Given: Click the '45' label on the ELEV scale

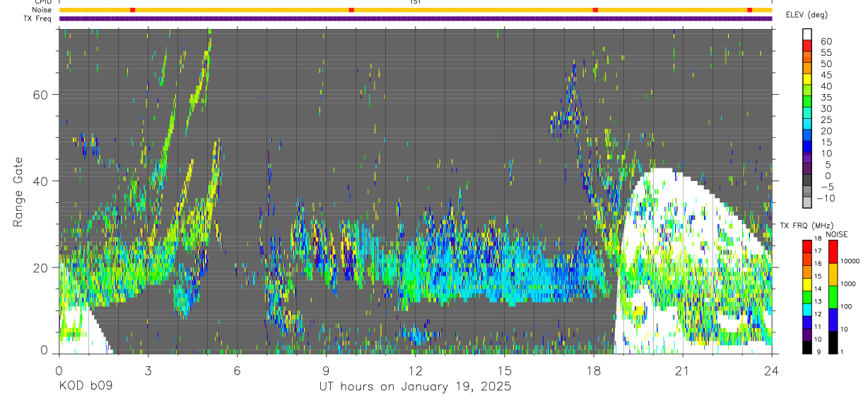Looking at the screenshot, I should [825, 74].
